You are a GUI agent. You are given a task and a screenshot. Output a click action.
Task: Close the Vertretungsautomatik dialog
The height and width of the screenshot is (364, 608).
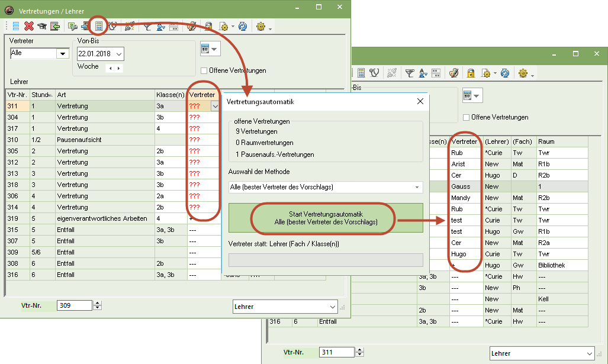click(420, 102)
